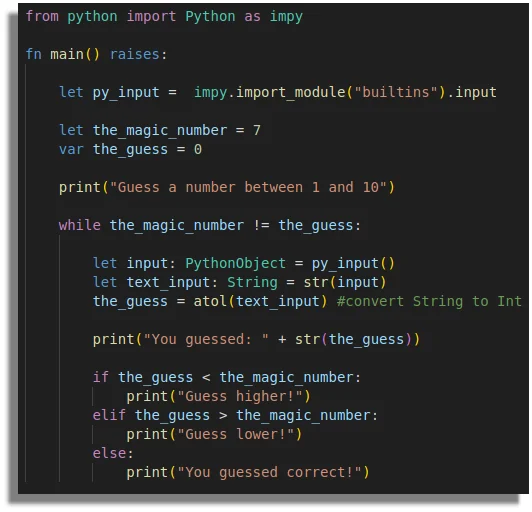
Task: Click the print 'Guess higher!' line
Action: pyautogui.click(x=218, y=396)
